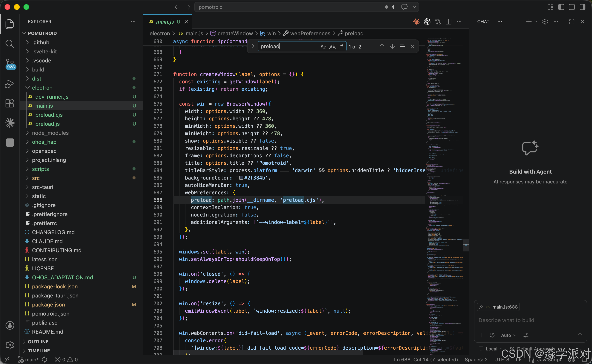Image resolution: width=592 pixels, height=364 pixels.
Task: Click Ln 688, Col 14 in status bar
Action: (x=426, y=359)
